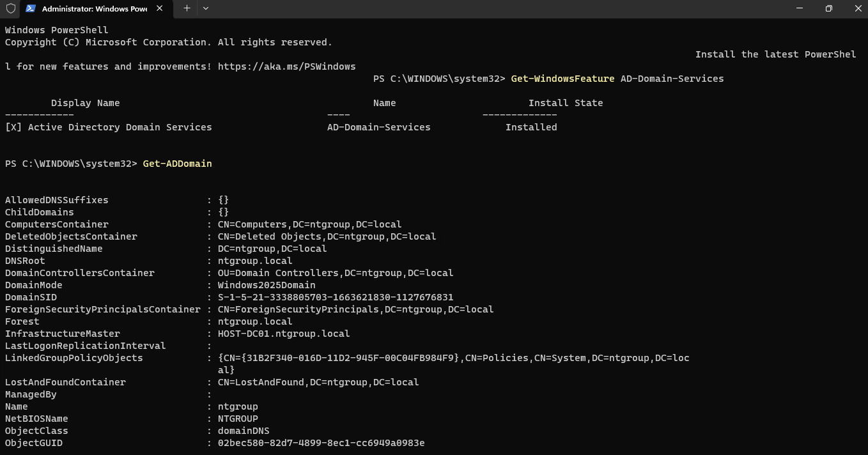Click the Install State column header
Screen dimensions: 868x455
pyautogui.click(x=565, y=103)
